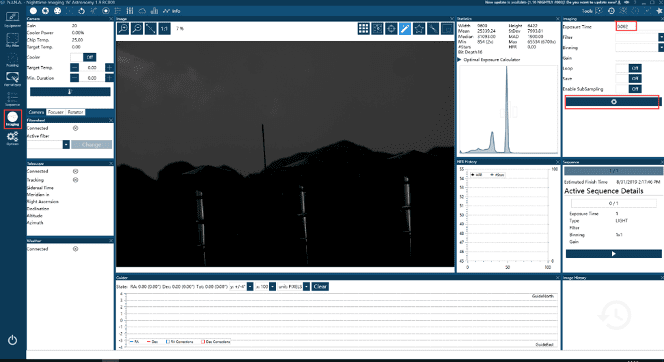664x362 pixels.
Task: Click the Target Temp value field
Action: point(92,67)
